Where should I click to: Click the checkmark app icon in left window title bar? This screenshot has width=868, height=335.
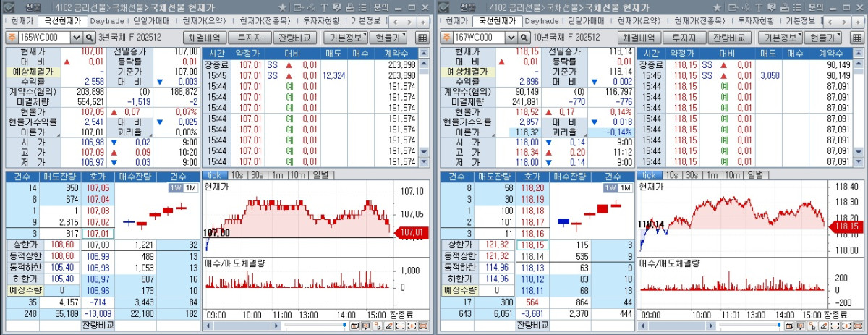9,7
